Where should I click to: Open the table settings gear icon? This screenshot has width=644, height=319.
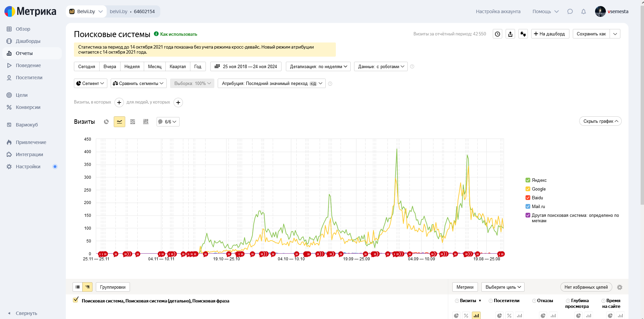pos(620,287)
